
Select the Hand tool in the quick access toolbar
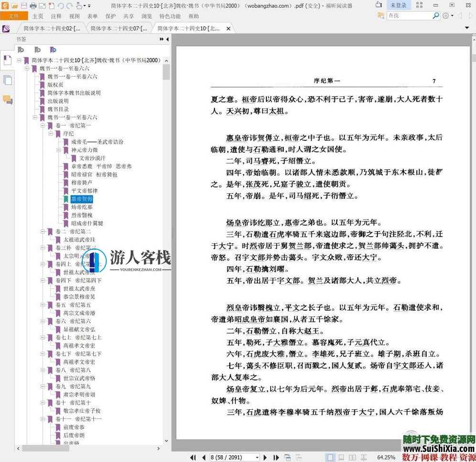coord(79,5)
